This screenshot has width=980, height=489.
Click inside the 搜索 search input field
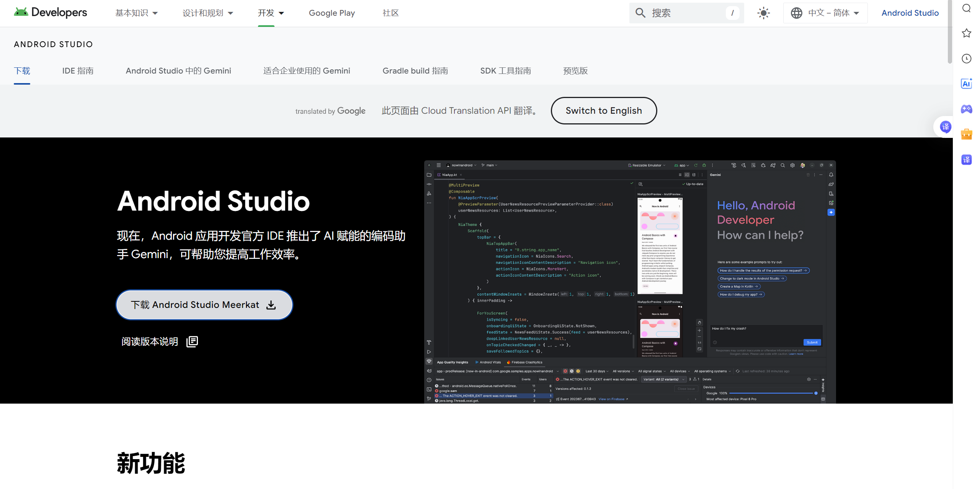tap(689, 13)
